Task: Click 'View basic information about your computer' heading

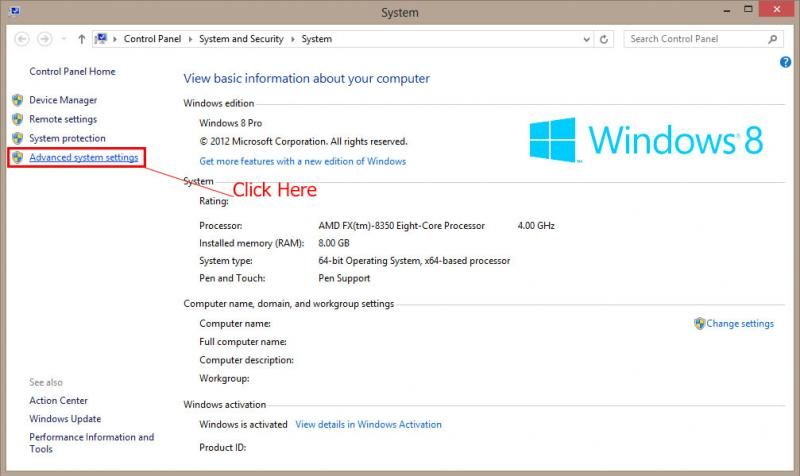Action: click(306, 79)
